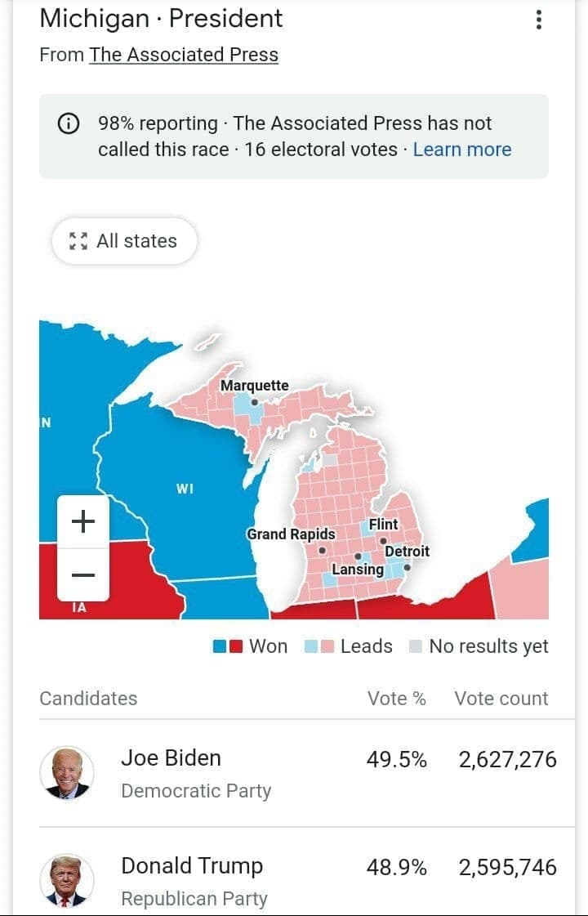Click Donald Trump's profile photo
Screen dimensions: 588x916
(x=67, y=881)
